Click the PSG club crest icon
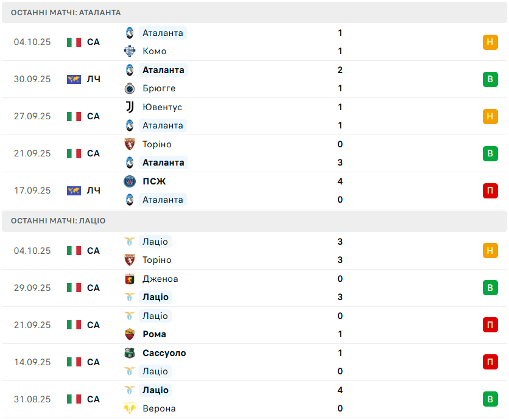509x420 pixels. coord(129,181)
